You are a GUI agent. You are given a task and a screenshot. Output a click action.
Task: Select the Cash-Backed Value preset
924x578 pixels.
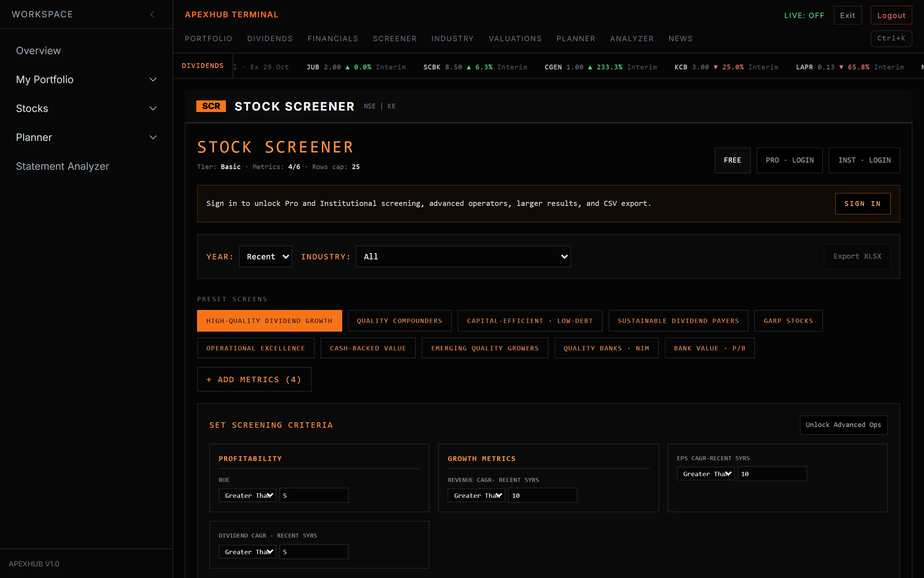[x=368, y=348]
